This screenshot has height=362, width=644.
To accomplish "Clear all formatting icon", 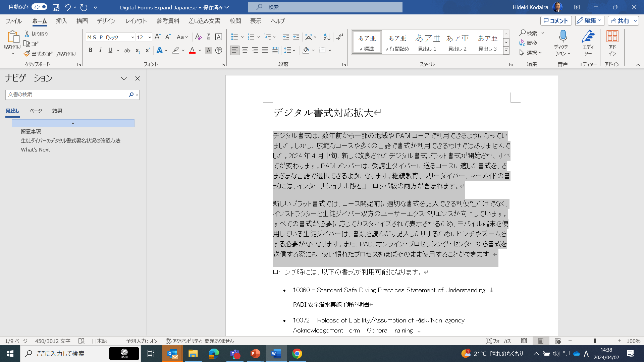I will click(198, 37).
